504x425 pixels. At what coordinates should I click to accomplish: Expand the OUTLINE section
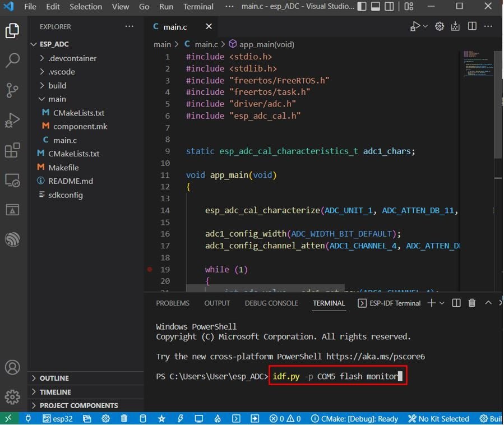click(x=54, y=378)
